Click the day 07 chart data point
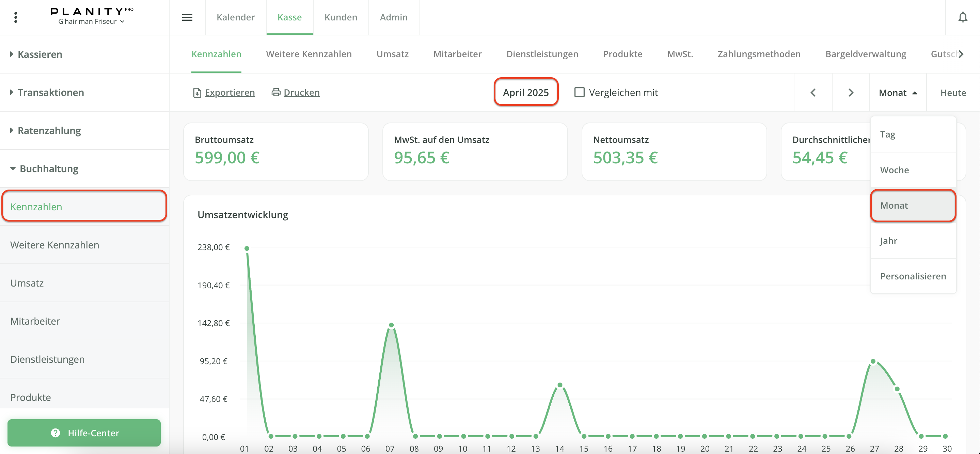The width and height of the screenshot is (980, 454). (x=391, y=325)
